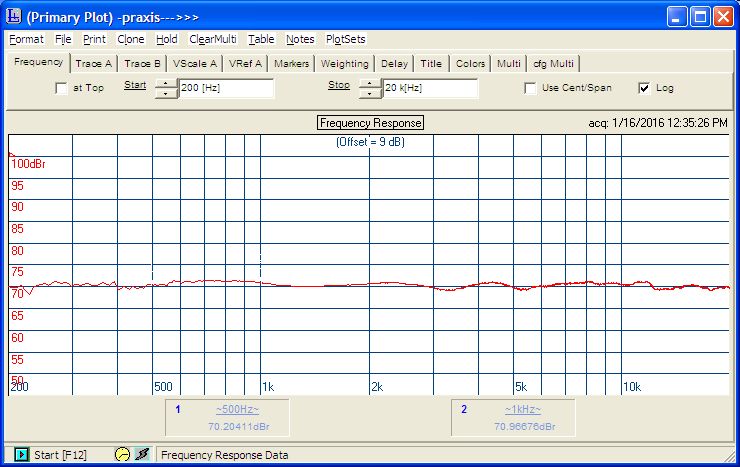Toggle the Use Cent/Span checkbox

pyautogui.click(x=530, y=88)
